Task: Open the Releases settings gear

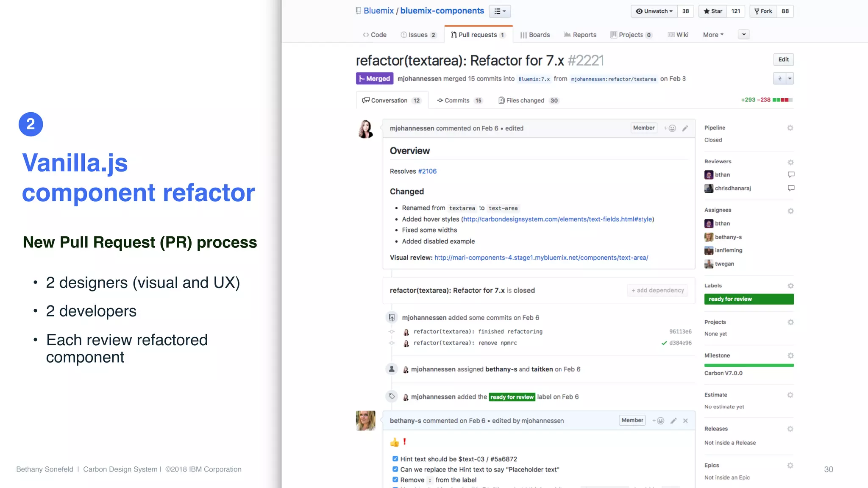Action: point(790,429)
